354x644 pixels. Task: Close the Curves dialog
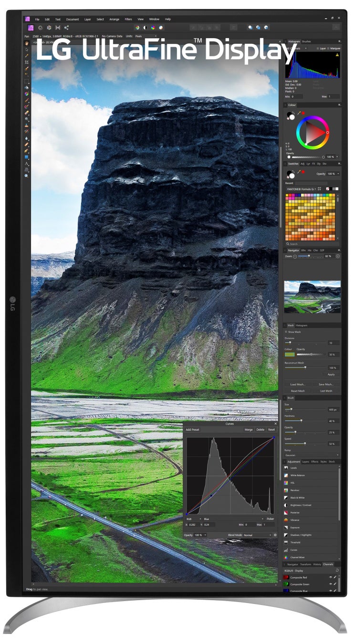[275, 424]
